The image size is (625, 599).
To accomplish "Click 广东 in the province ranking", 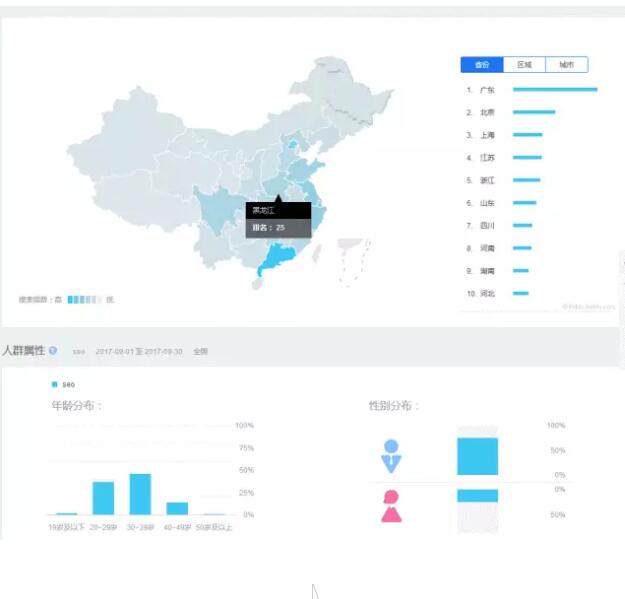I will [x=487, y=90].
